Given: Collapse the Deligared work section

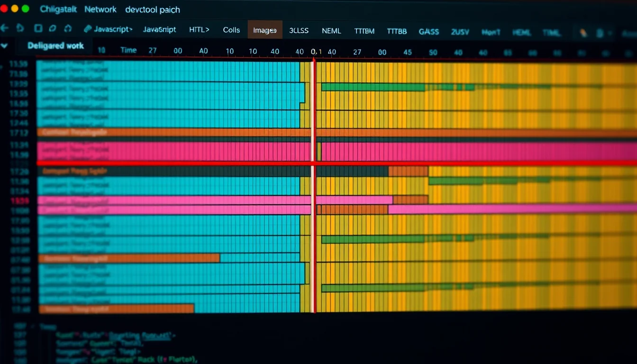Looking at the screenshot, I should 5,45.
